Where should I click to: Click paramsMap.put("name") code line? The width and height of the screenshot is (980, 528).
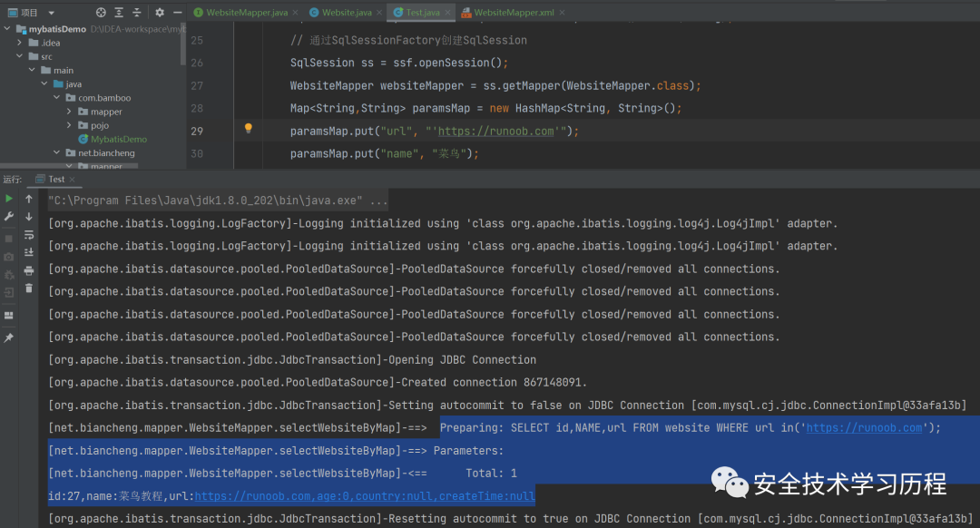pyautogui.click(x=385, y=153)
